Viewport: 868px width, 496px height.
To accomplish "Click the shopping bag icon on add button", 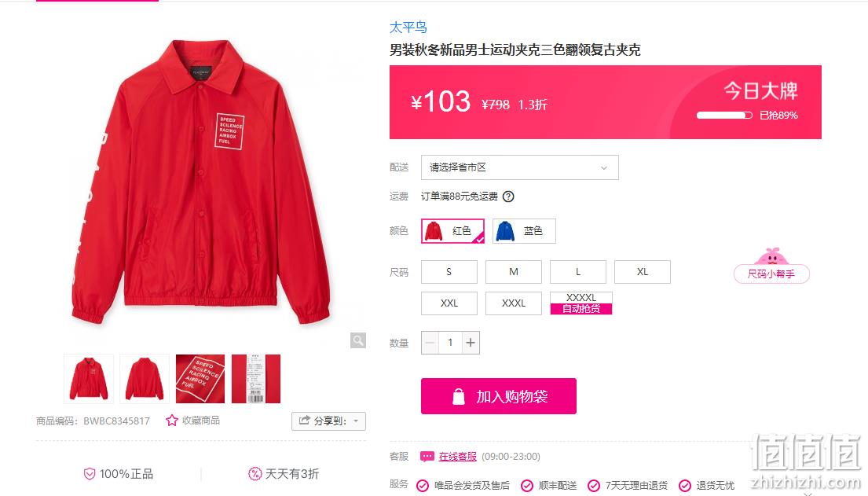I will [x=459, y=396].
